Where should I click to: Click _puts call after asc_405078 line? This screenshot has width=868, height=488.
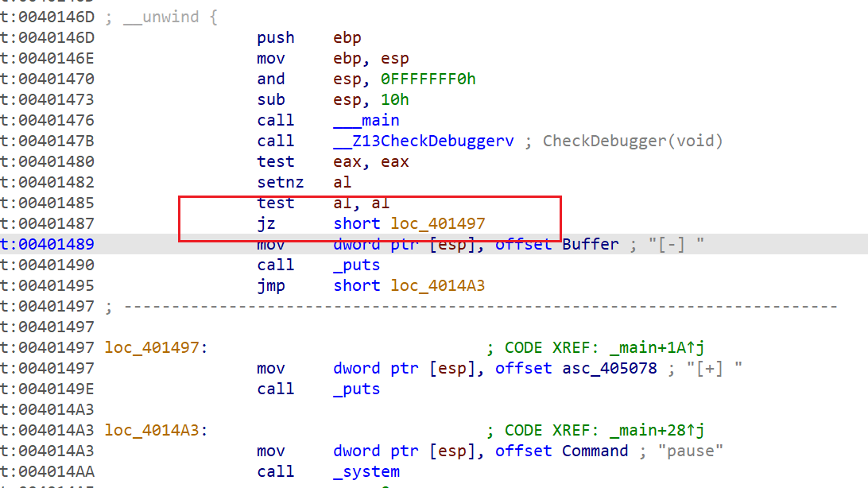click(x=356, y=389)
